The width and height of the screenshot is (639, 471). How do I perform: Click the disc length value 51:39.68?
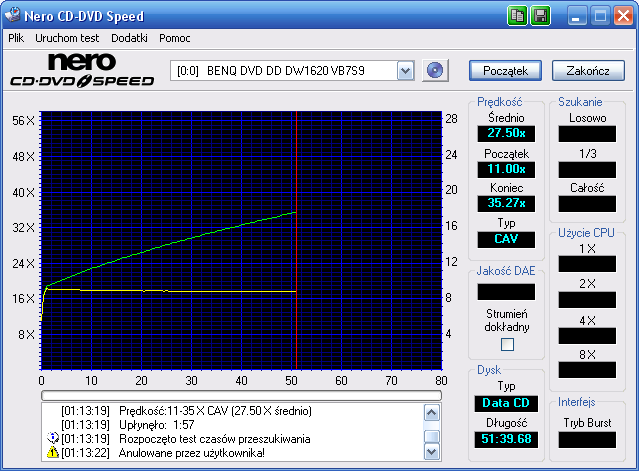(x=506, y=439)
